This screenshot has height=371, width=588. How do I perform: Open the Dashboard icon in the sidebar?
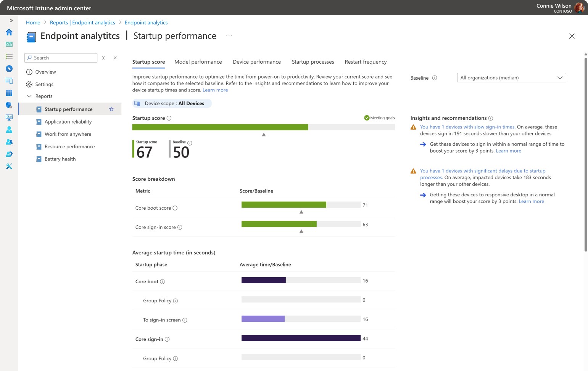click(9, 44)
